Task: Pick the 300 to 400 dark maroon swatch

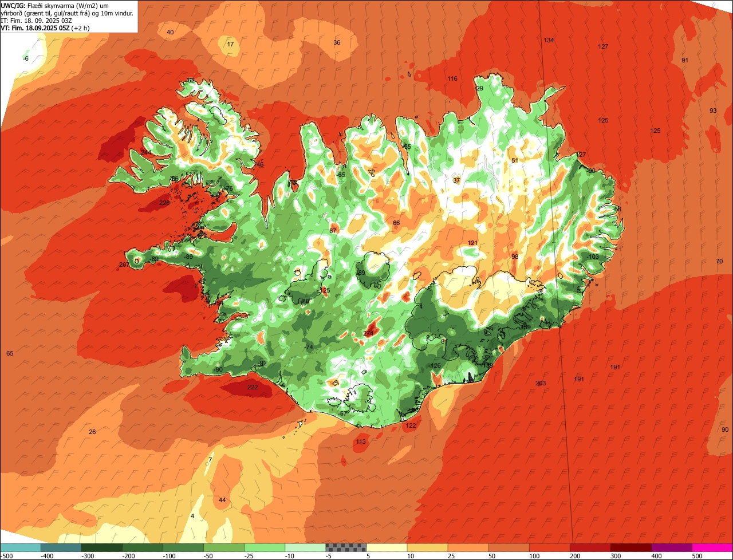Action: pyautogui.click(x=630, y=547)
